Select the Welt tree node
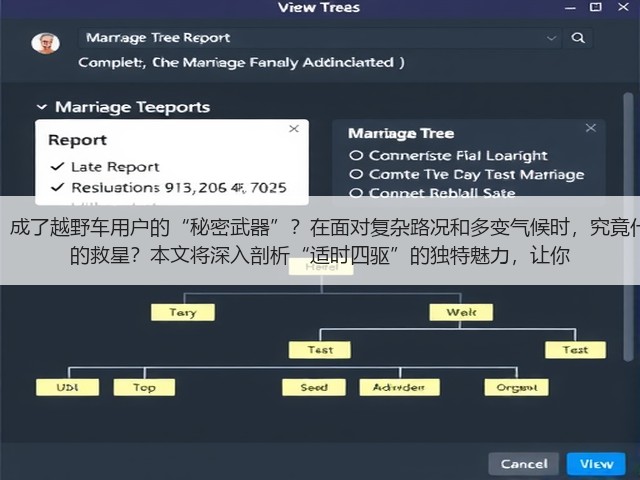This screenshot has height=480, width=640. (x=461, y=312)
